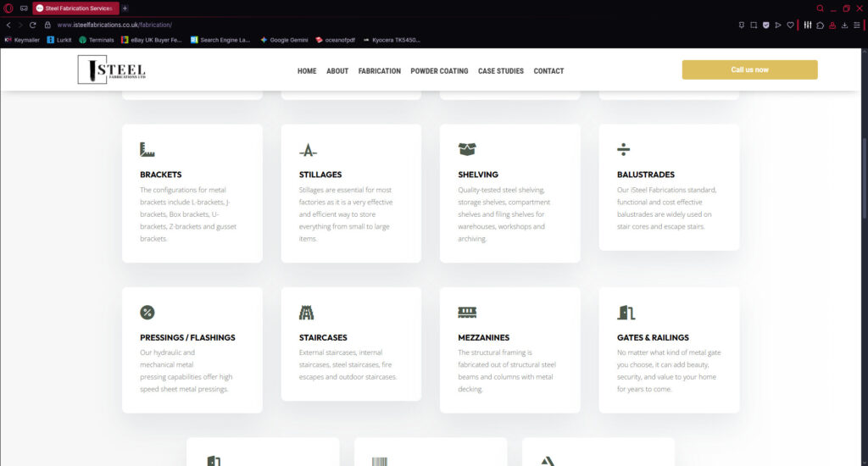Switch to the Steel Fabrication Services tab
The image size is (868, 466).
pos(76,8)
